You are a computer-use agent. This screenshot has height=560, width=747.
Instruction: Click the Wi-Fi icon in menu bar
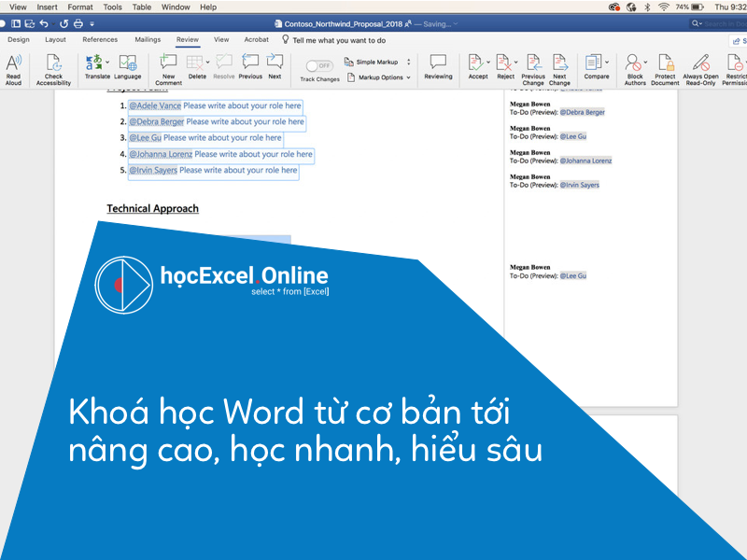pos(663,7)
